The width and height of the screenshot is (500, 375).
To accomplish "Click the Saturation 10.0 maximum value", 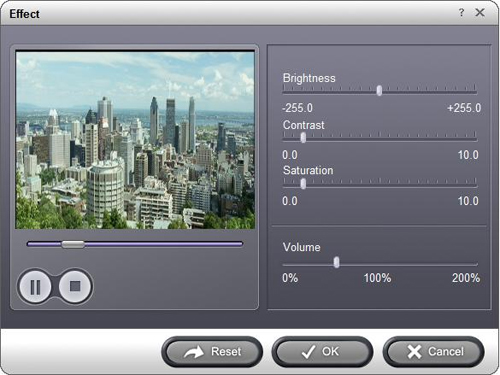I will click(x=468, y=201).
